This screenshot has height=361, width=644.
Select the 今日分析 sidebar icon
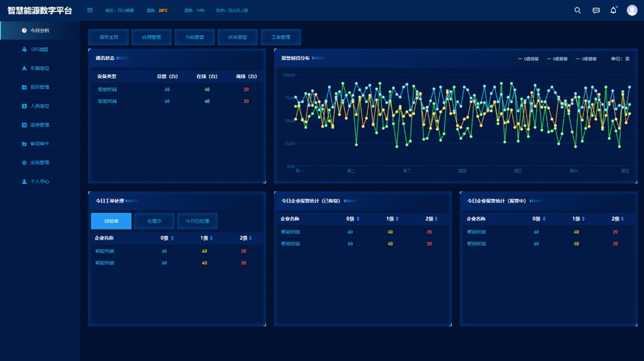coord(24,31)
